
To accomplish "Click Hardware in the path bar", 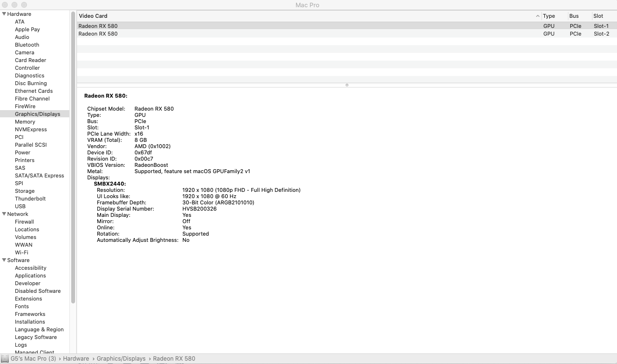I will [76, 359].
